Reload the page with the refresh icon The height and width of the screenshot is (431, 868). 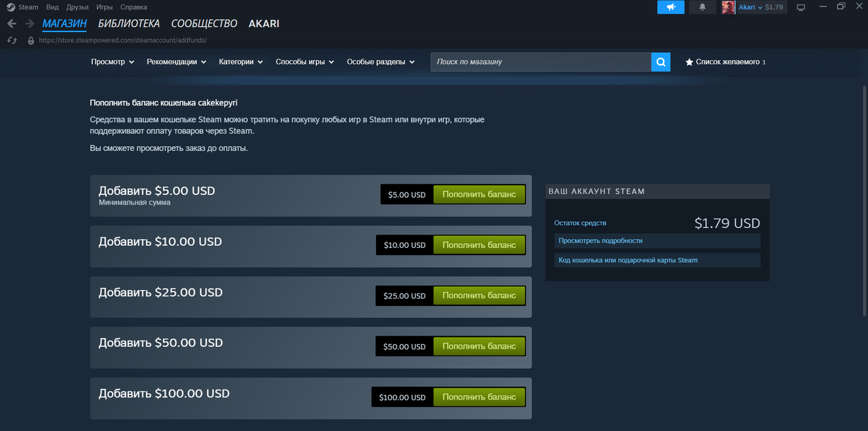click(x=11, y=40)
